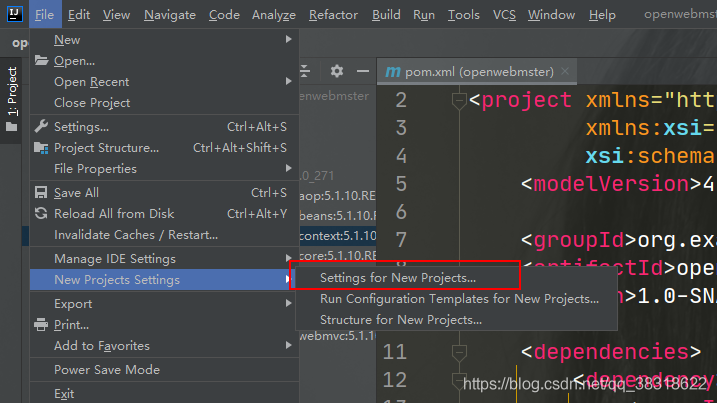Open the VCS menu
717x403 pixels.
pos(504,15)
